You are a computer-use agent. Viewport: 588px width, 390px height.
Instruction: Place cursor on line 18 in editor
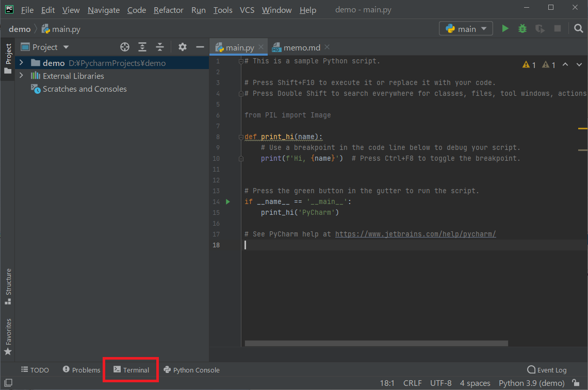414,245
